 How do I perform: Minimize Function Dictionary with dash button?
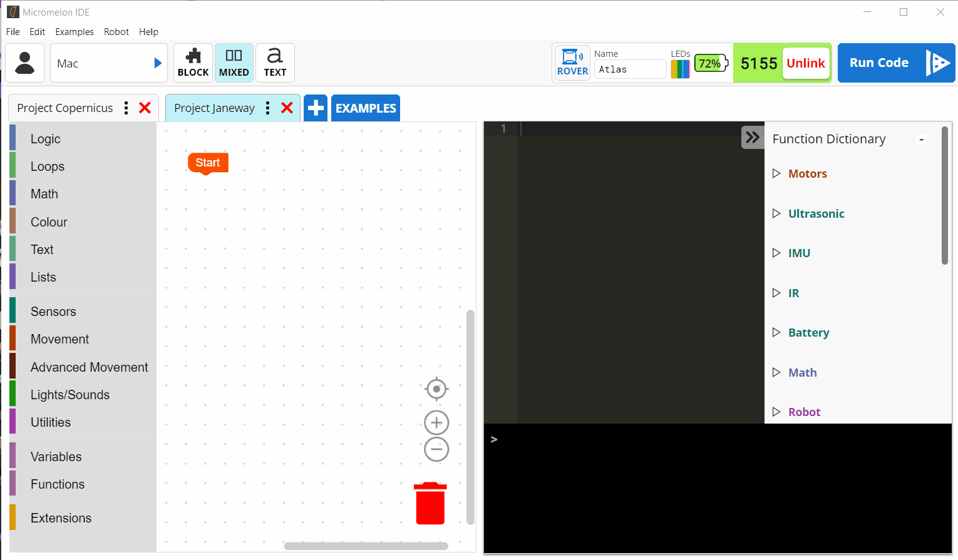pos(922,140)
